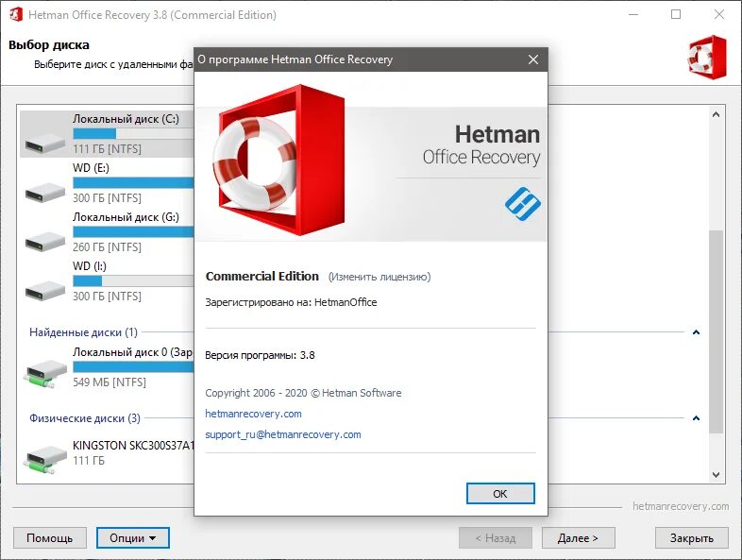Click the '260 ГБ [NTFS]' text
Image resolution: width=742 pixels, height=560 pixels.
[107, 247]
